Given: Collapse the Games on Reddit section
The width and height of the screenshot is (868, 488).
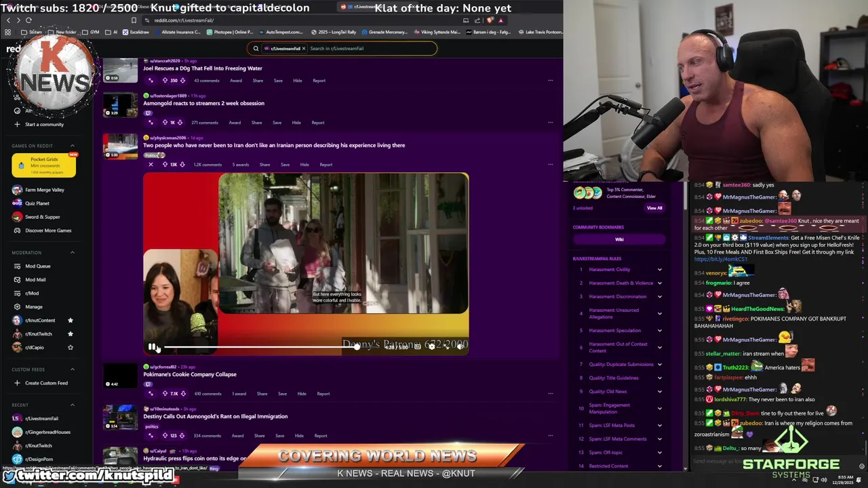Looking at the screenshot, I should [x=73, y=146].
